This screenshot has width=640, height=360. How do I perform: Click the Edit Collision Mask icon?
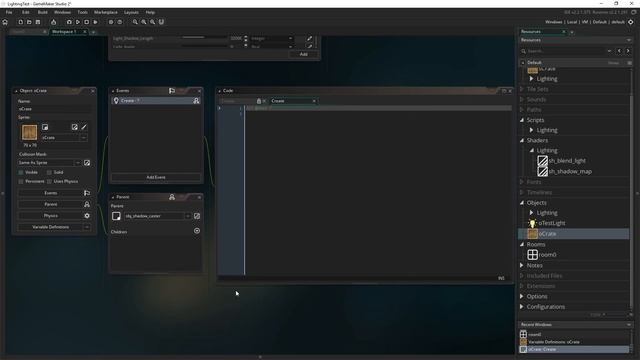point(87,163)
